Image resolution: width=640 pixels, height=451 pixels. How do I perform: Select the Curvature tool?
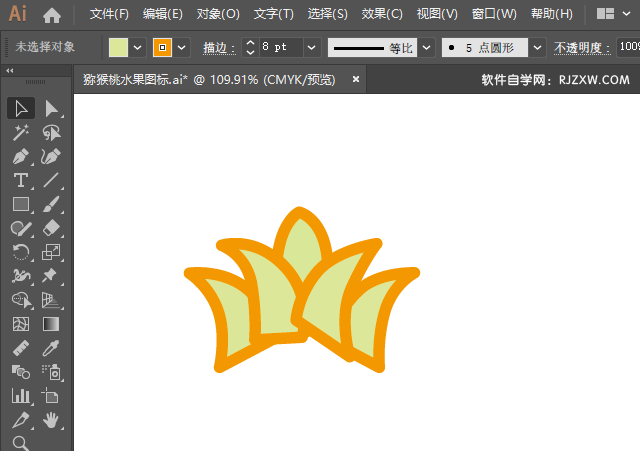51,156
